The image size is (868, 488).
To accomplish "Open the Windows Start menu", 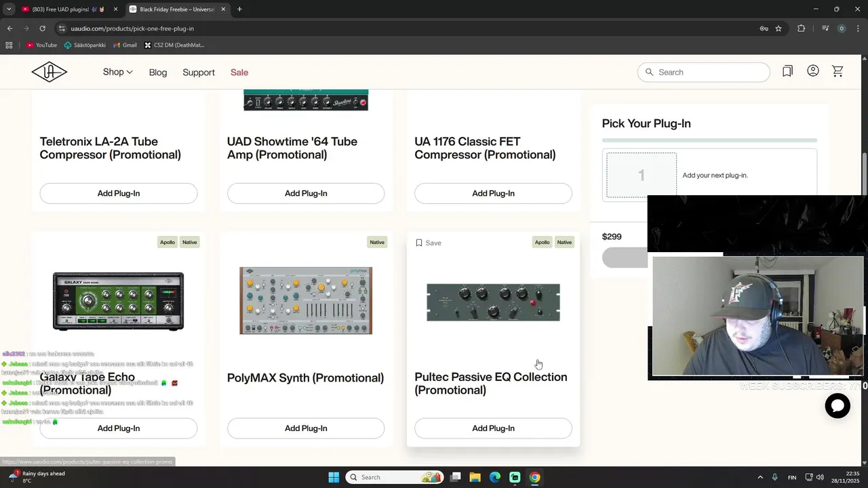I will tap(334, 477).
